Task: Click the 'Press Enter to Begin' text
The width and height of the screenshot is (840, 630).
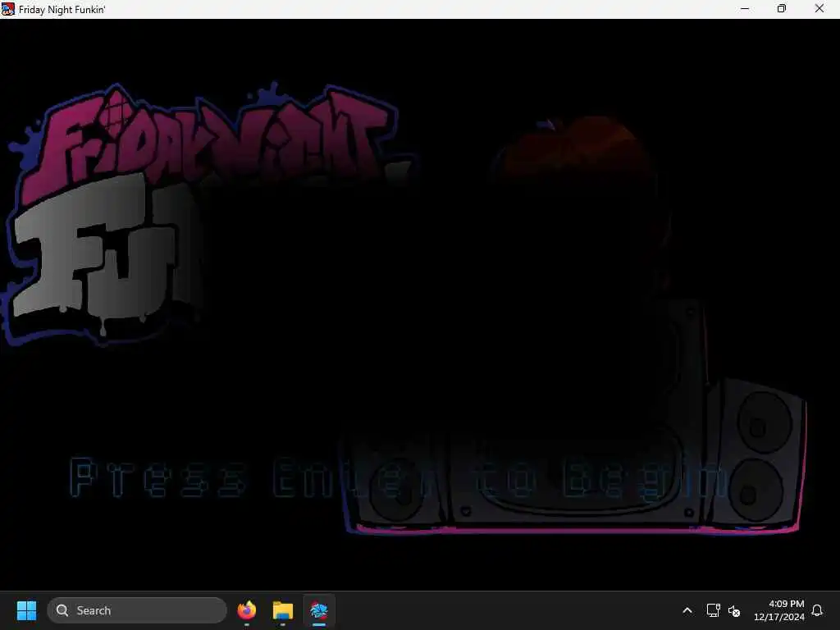Action: click(399, 478)
